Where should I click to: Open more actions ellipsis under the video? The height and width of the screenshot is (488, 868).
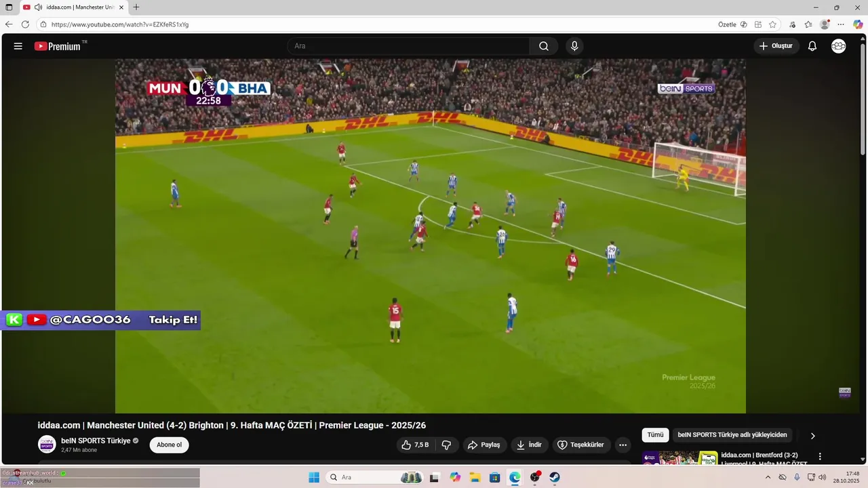[623, 445]
